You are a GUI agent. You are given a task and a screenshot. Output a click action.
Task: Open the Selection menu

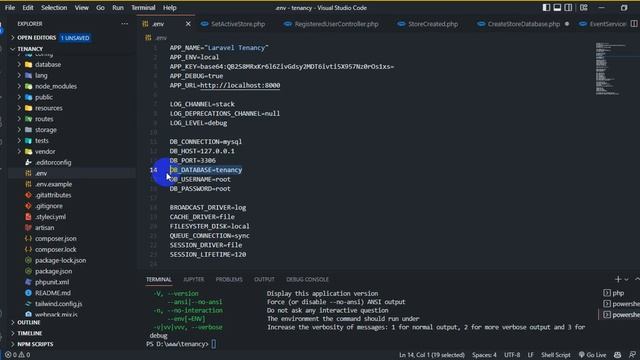(x=54, y=8)
